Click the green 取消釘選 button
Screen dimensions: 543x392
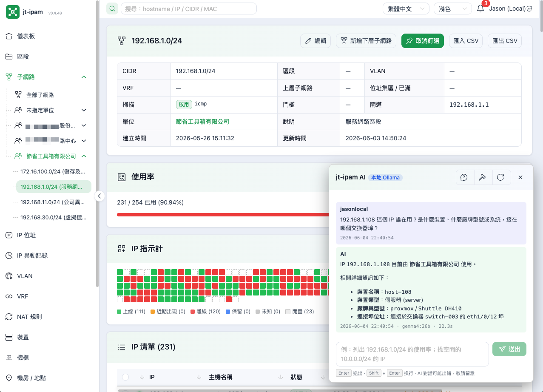(423, 41)
